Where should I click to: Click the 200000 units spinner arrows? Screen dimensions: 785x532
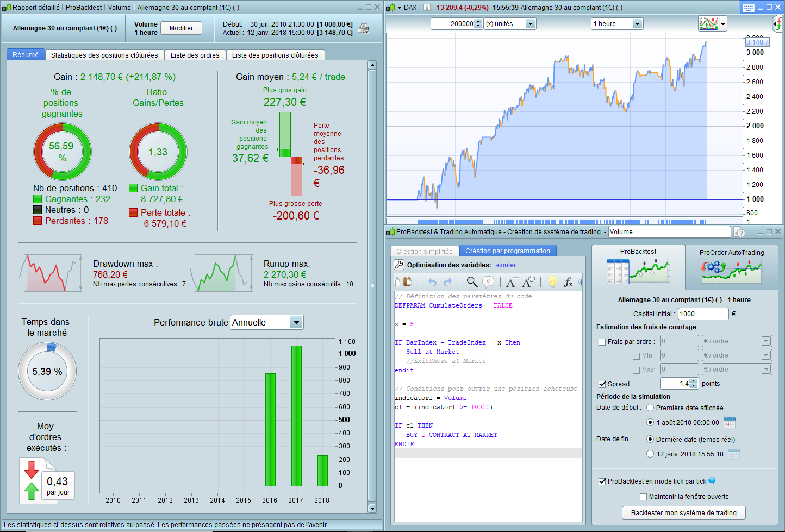click(x=478, y=24)
